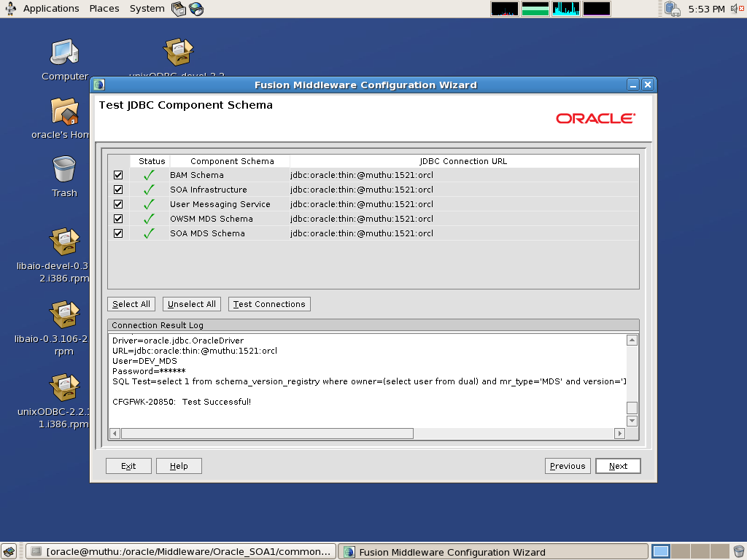Open the Places menu

(104, 9)
